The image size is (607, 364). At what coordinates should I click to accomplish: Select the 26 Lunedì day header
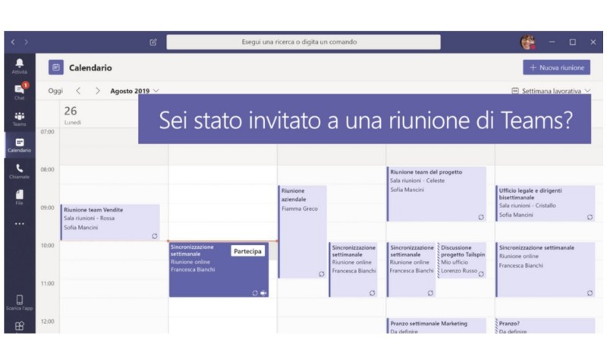72,115
